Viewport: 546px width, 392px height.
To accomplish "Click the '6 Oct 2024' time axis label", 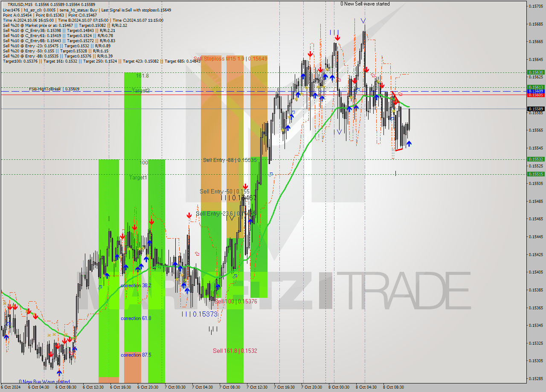I will pyautogui.click(x=10, y=387).
